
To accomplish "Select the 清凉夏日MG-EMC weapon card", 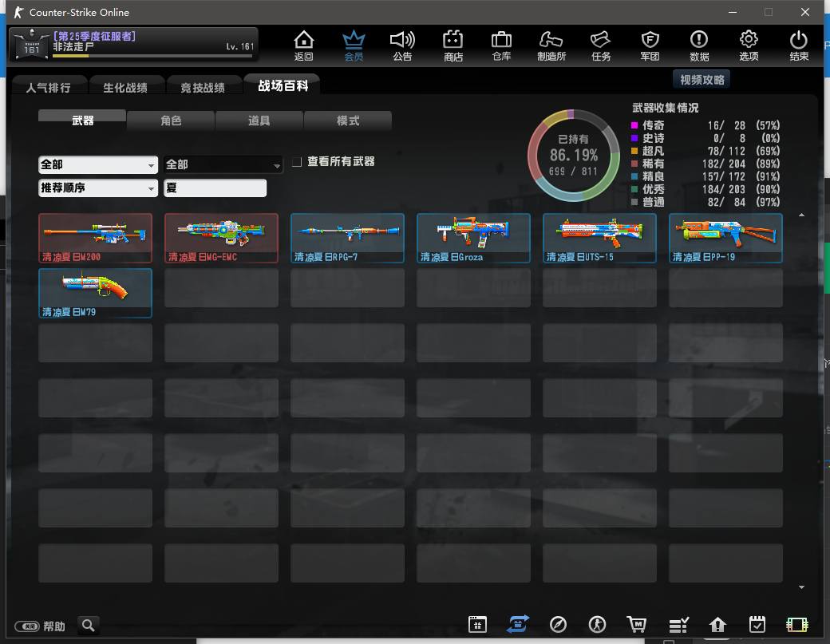I will 221,238.
